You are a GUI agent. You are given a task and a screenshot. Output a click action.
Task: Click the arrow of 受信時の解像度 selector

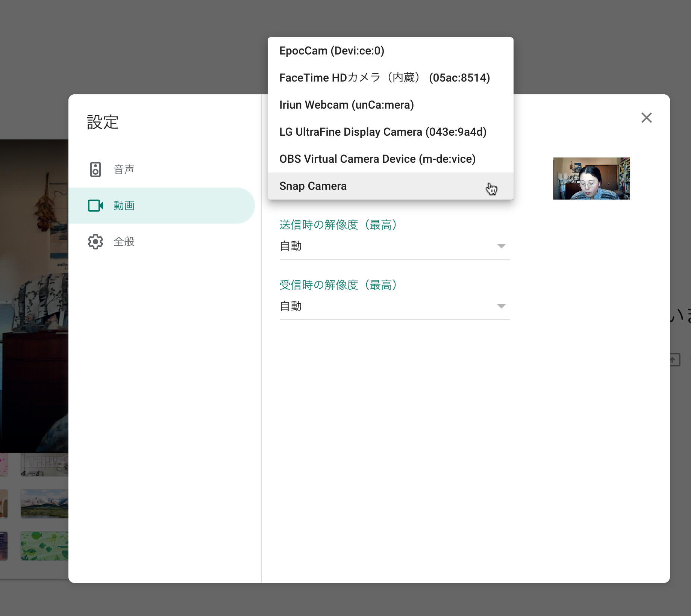(501, 306)
